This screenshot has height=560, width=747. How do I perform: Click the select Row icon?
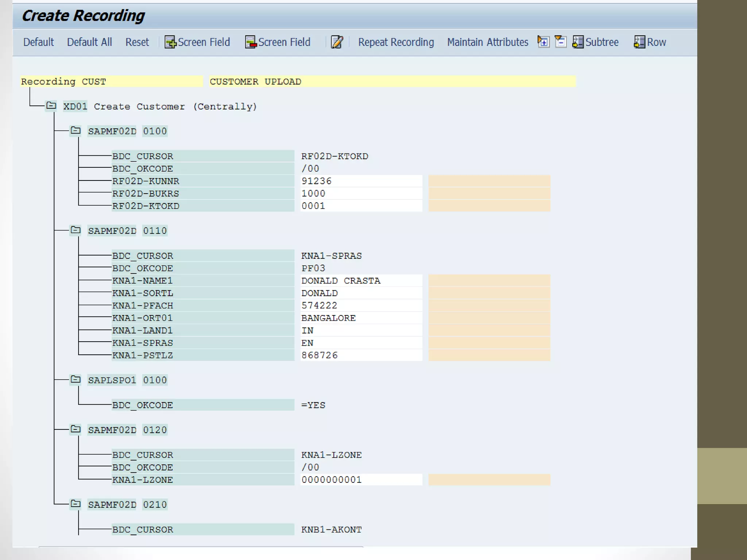[639, 42]
